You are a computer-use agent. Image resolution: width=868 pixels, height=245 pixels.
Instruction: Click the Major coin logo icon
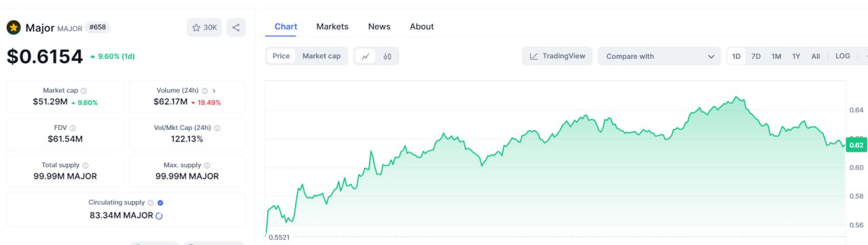[14, 28]
